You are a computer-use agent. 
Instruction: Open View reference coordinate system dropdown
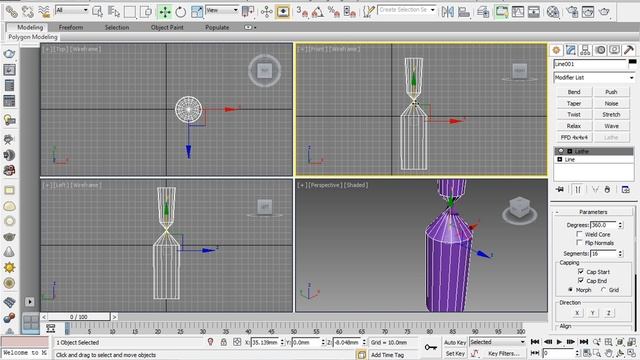[222, 10]
